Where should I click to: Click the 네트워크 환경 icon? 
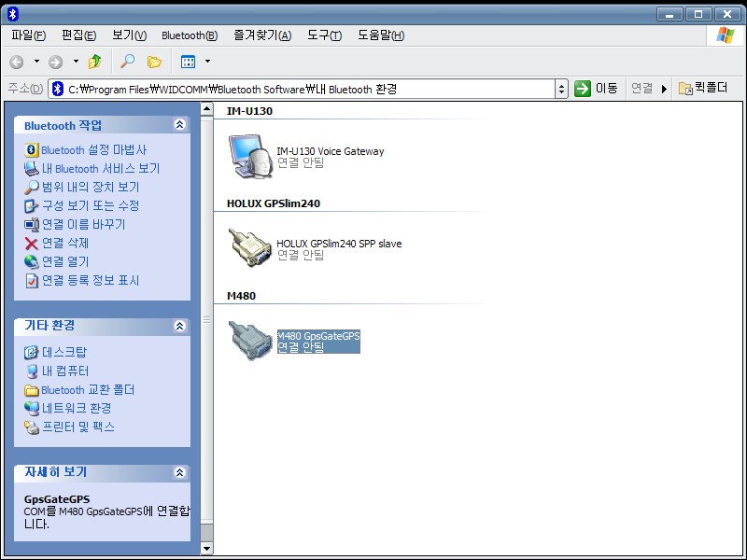click(x=32, y=408)
